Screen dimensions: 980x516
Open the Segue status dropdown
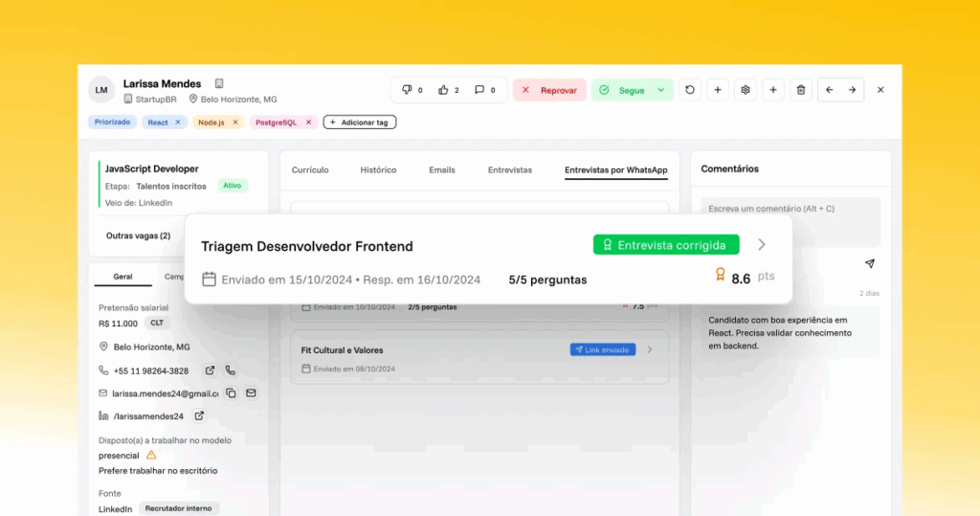(660, 90)
